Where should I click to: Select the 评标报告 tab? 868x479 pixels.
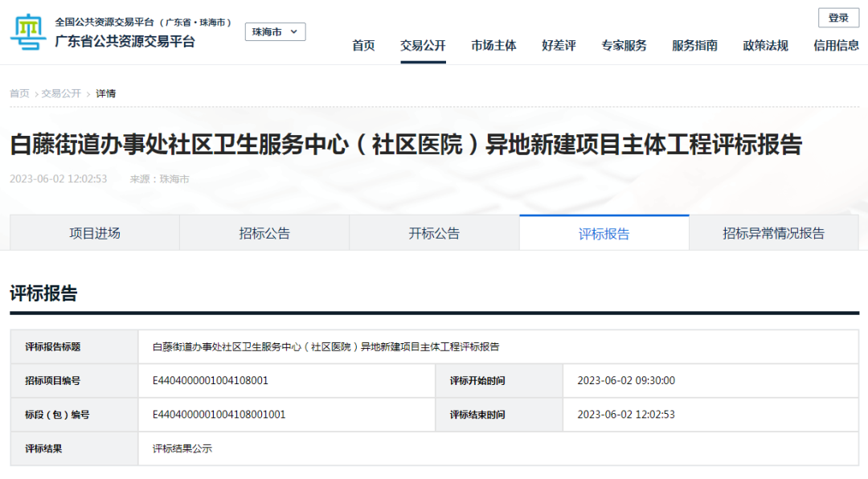coord(604,232)
